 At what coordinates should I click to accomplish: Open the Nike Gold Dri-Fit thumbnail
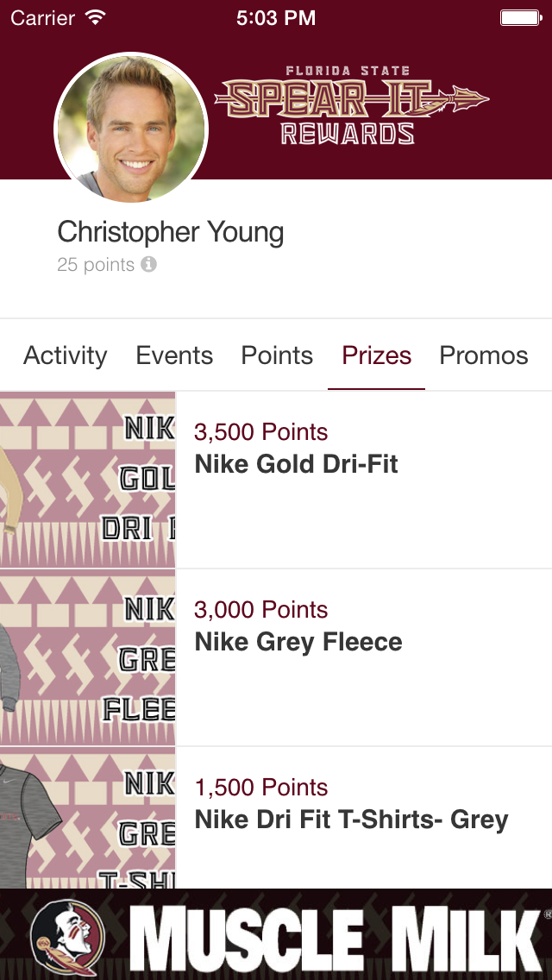click(x=87, y=480)
